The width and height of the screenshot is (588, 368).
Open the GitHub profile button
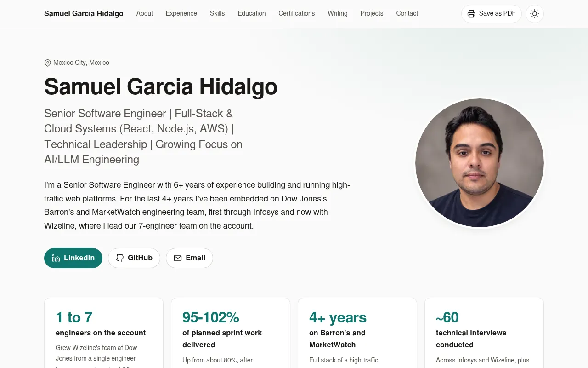click(134, 258)
